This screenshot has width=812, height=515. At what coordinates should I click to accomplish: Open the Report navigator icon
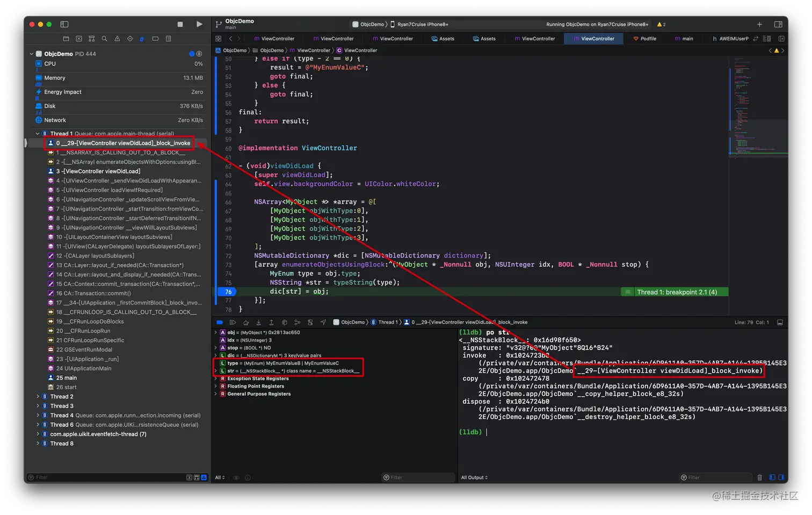click(168, 39)
